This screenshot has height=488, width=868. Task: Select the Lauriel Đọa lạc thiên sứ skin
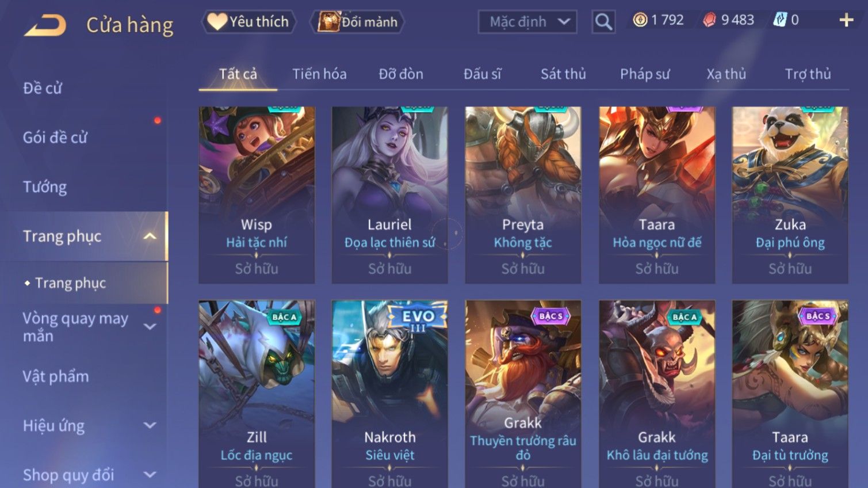(389, 195)
